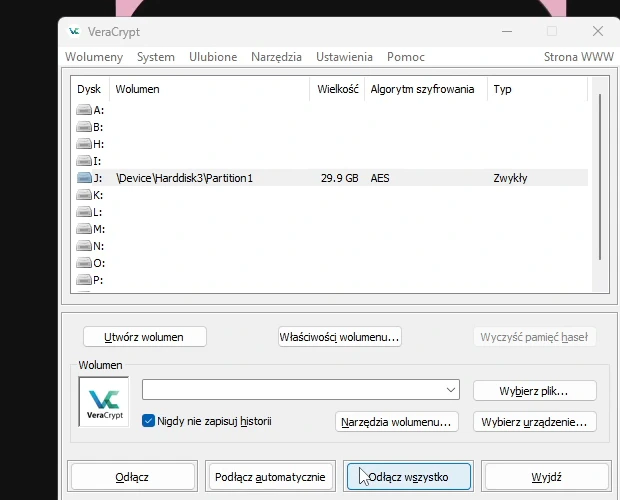Open Narzędzia wolumenu options
This screenshot has width=620, height=500.
397,422
